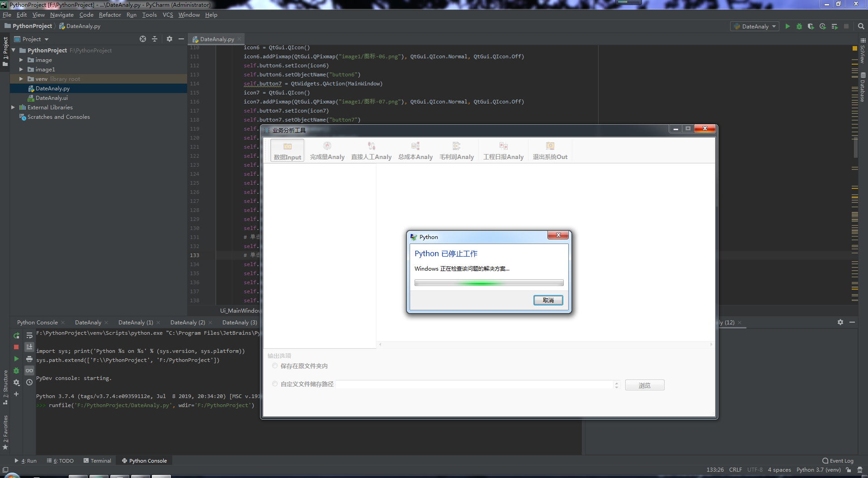Image resolution: width=868 pixels, height=478 pixels.
Task: Click 毛利润Analy toolbar button
Action: click(x=457, y=150)
